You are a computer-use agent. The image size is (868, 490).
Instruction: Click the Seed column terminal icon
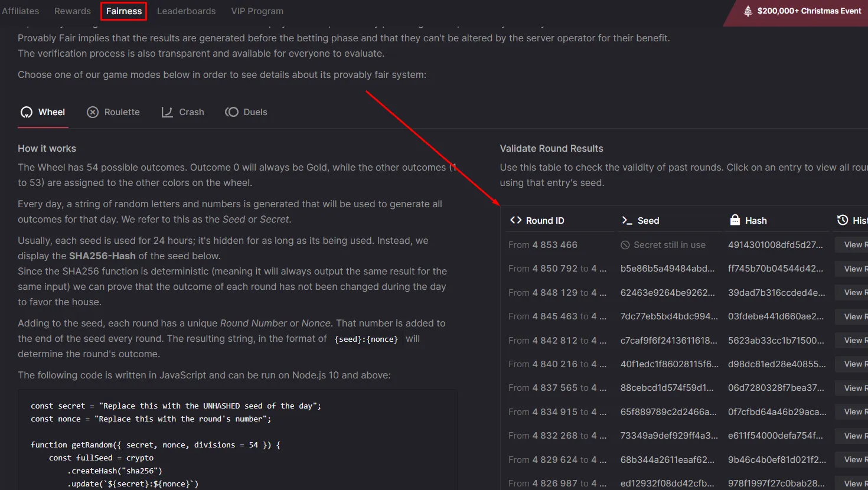[x=626, y=220]
